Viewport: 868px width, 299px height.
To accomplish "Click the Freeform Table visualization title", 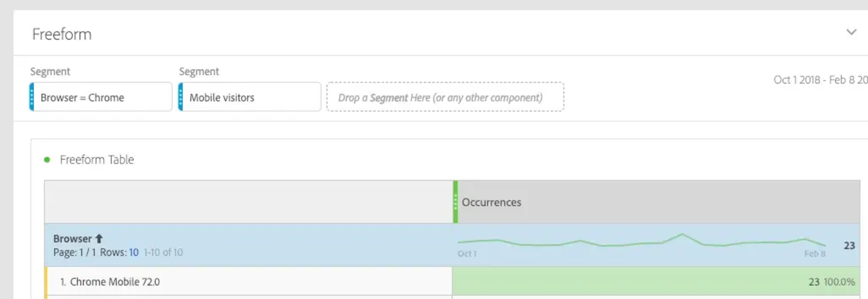I will [97, 159].
